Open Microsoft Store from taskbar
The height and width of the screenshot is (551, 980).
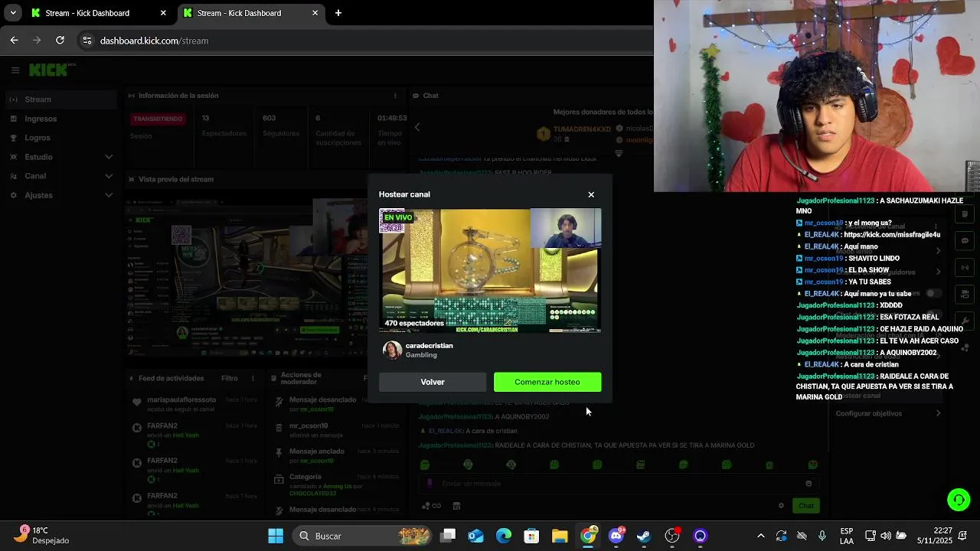pos(531,536)
